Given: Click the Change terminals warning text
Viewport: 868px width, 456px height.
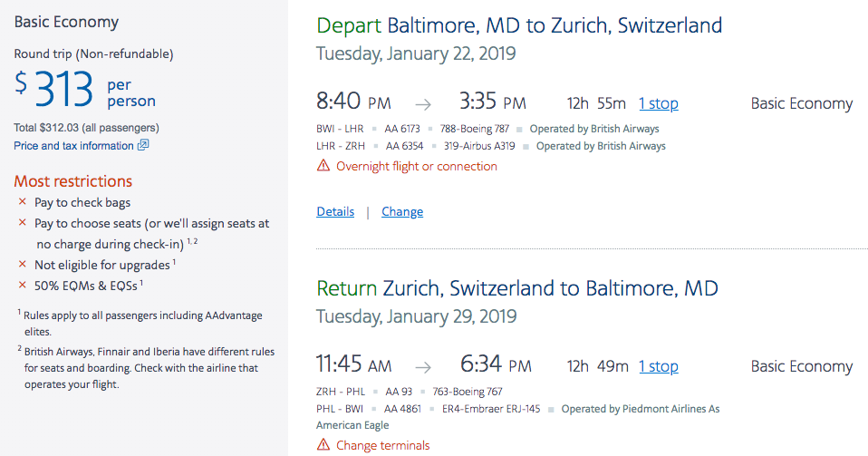Looking at the screenshot, I should coord(382,445).
